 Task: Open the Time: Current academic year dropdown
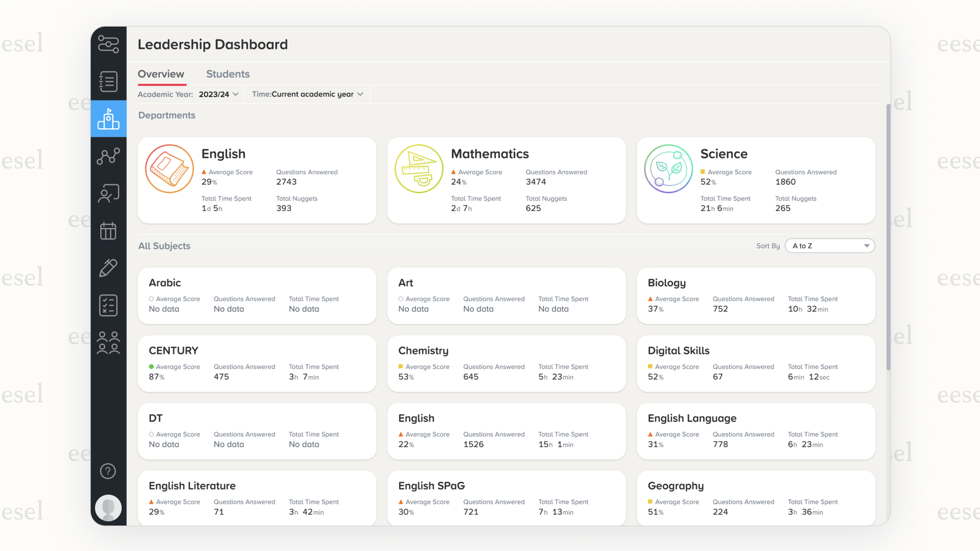point(308,94)
